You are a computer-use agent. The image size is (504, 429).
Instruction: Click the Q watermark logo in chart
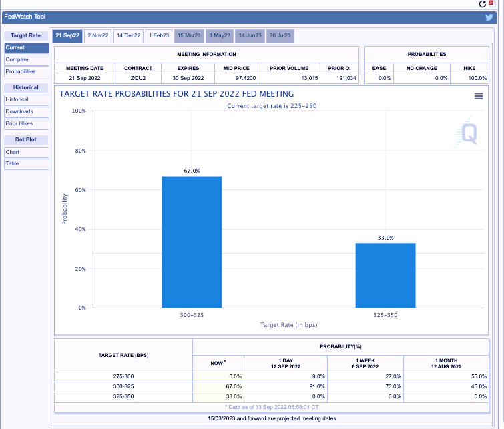(x=469, y=133)
